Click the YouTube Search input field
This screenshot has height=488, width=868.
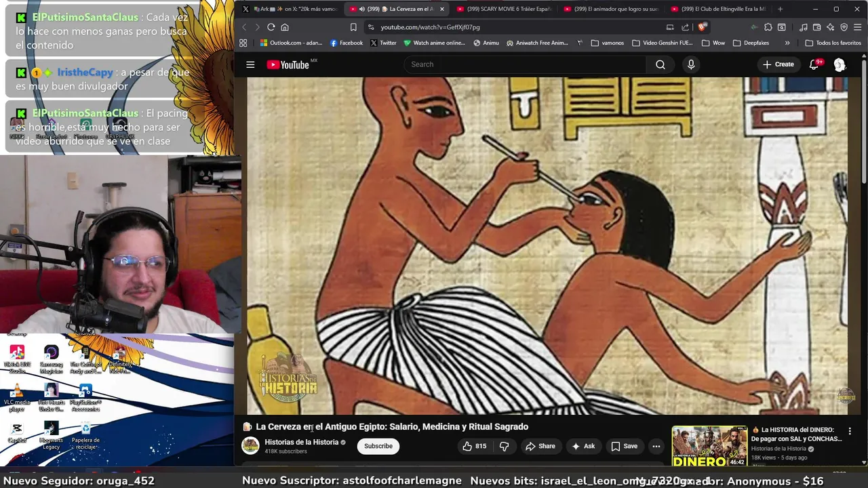[x=526, y=64]
